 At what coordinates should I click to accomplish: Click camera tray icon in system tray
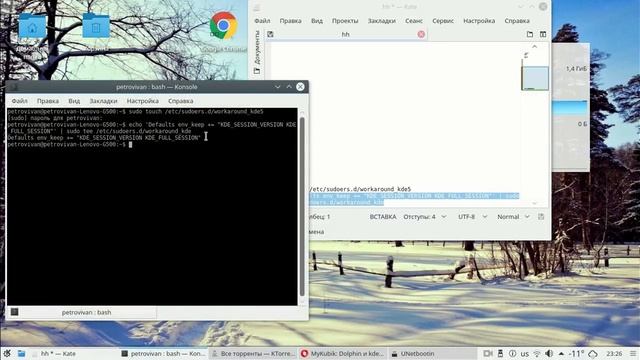488,353
